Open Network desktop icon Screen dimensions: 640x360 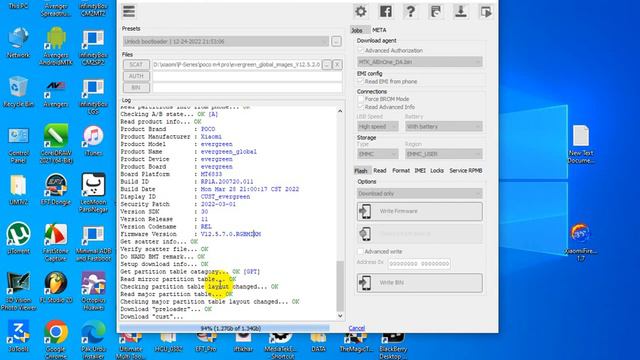[18, 43]
